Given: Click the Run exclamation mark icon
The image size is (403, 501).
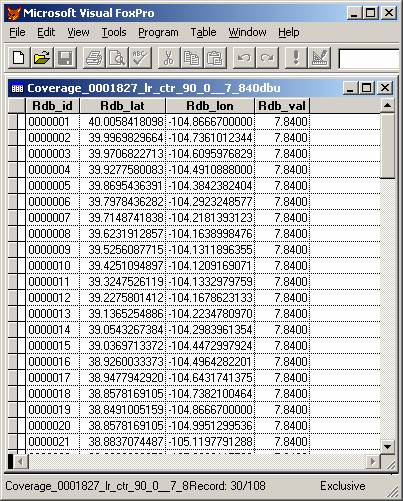Looking at the screenshot, I should point(296,58).
